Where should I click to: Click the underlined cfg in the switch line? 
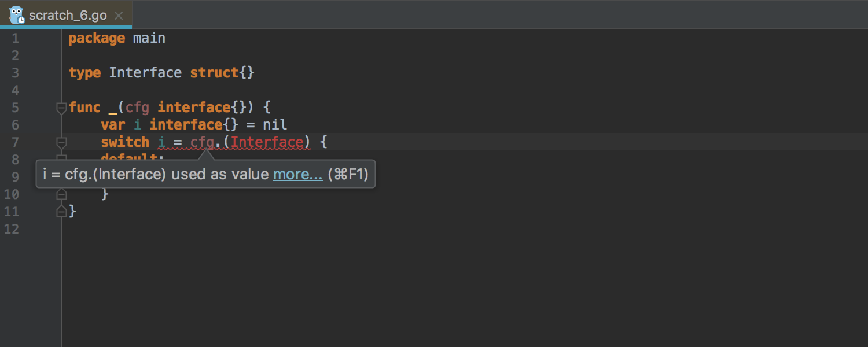202,142
